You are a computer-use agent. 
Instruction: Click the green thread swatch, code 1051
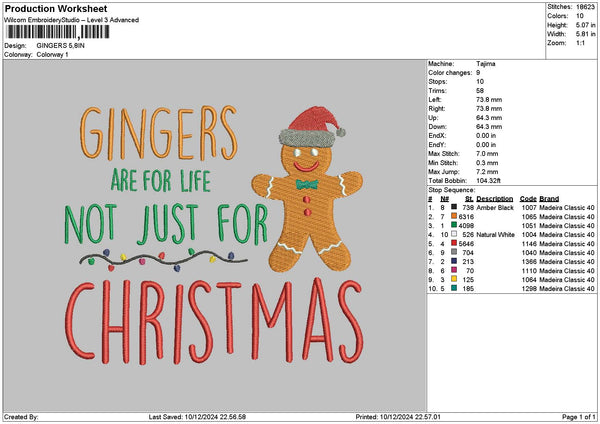pyautogui.click(x=455, y=225)
